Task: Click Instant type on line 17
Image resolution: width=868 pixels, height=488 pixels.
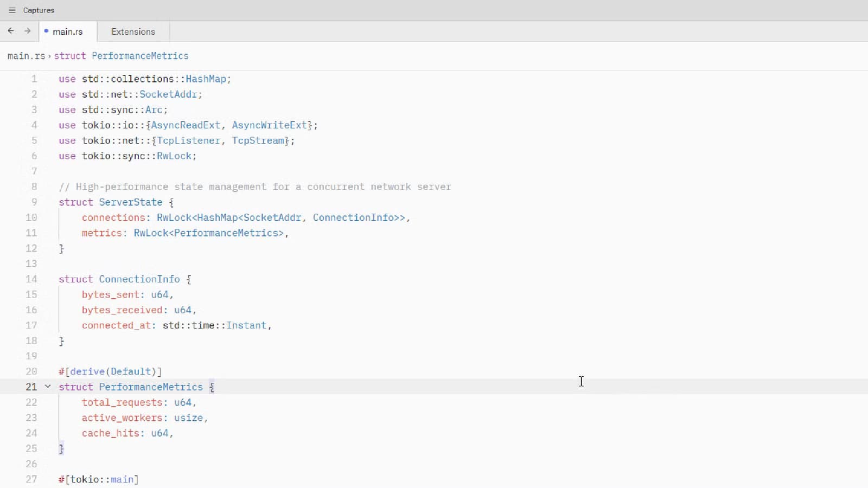Action: click(246, 325)
